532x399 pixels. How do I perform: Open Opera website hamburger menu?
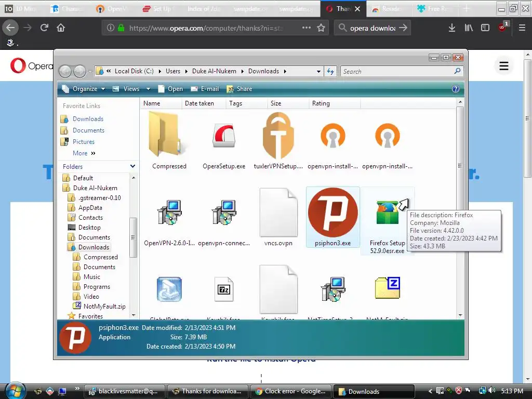click(x=503, y=66)
